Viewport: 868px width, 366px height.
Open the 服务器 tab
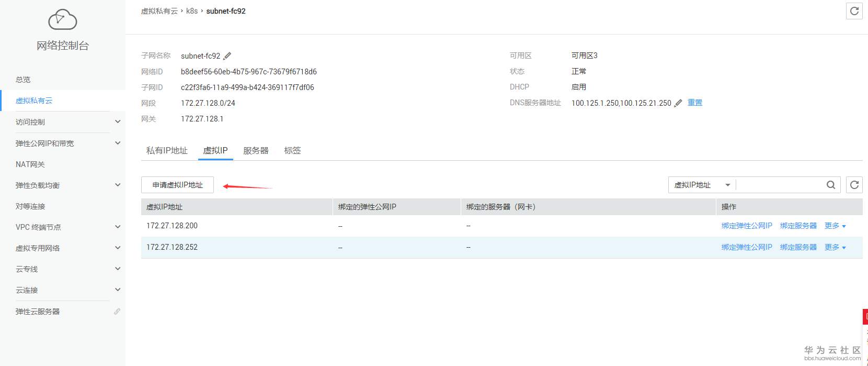coord(256,151)
